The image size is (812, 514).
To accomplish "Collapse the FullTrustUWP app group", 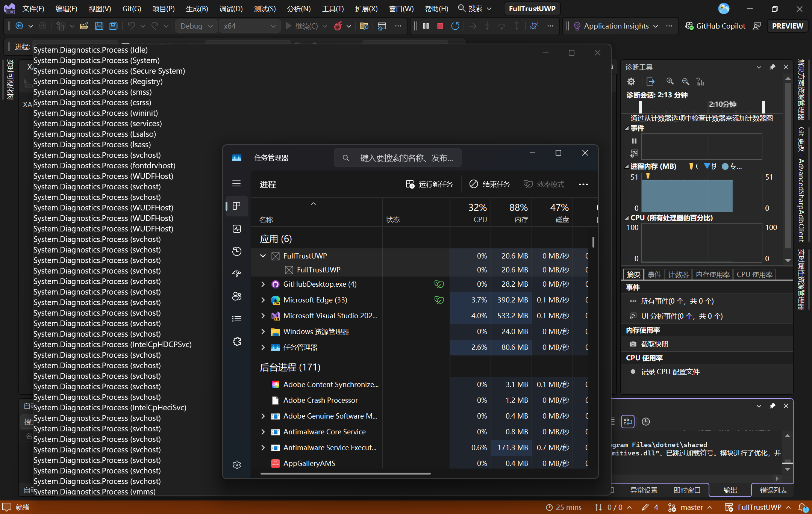I will tap(263, 256).
